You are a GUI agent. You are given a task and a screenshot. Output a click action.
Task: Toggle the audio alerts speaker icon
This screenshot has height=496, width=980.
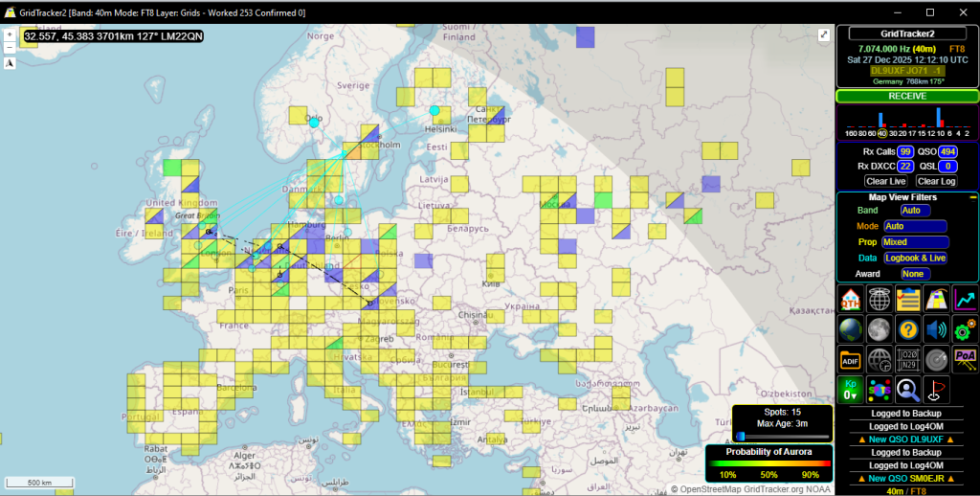pyautogui.click(x=936, y=329)
